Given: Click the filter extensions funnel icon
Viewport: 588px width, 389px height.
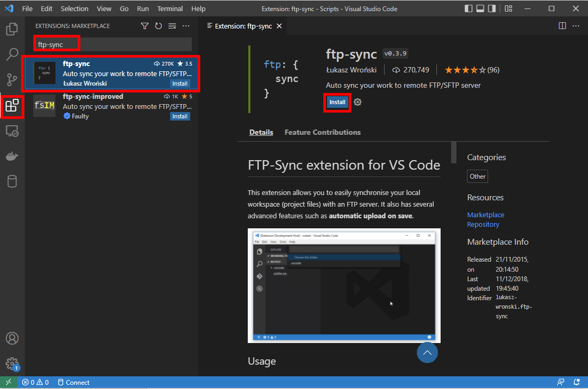Looking at the screenshot, I should pyautogui.click(x=145, y=26).
